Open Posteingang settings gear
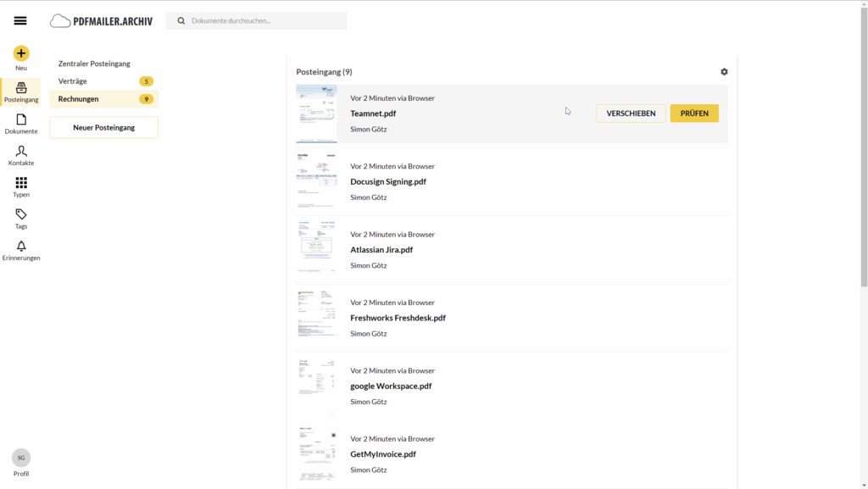The height and width of the screenshot is (489, 868). point(724,72)
